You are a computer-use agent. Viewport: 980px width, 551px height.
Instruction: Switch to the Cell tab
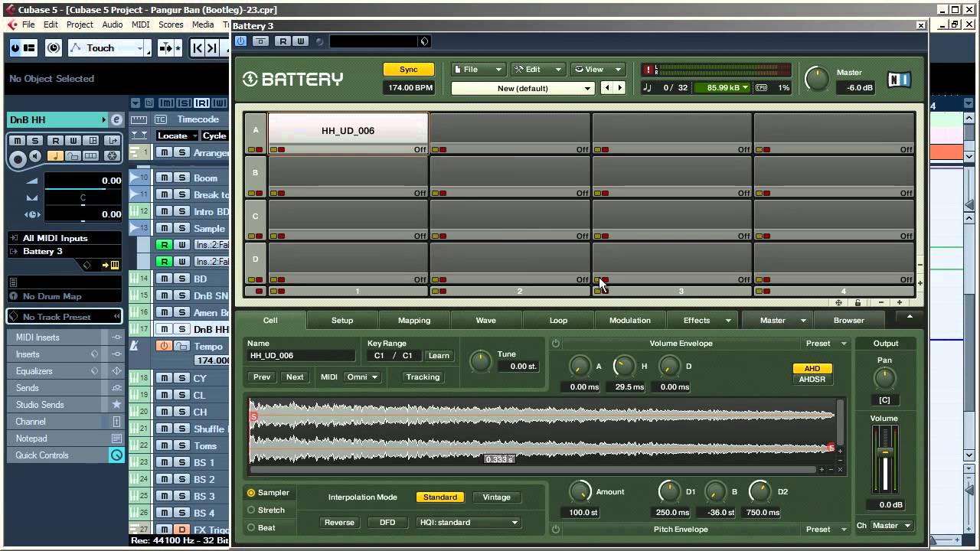pos(270,321)
